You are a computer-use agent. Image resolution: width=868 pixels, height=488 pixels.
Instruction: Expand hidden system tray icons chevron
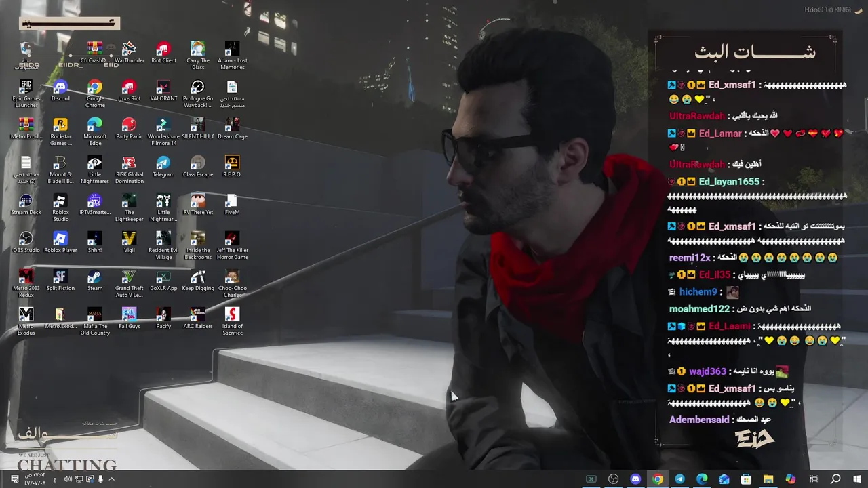point(112,479)
